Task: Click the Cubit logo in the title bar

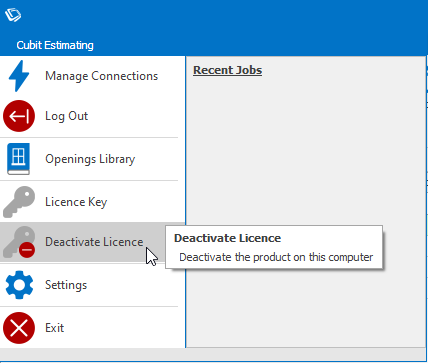Action: pyautogui.click(x=13, y=15)
